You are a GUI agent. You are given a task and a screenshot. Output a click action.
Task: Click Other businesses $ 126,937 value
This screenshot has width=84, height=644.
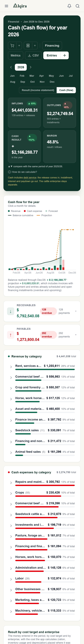pos(54,589)
